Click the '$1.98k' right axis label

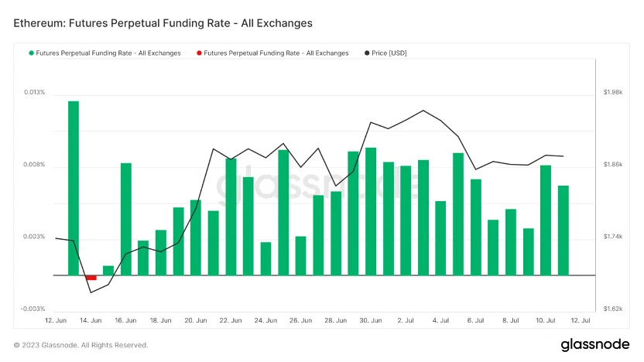[612, 92]
